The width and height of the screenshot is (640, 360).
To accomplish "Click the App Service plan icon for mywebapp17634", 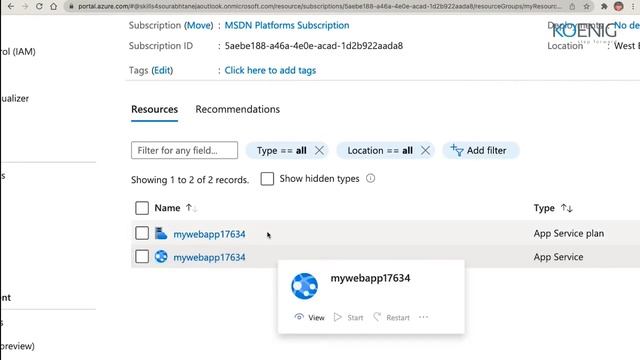I will click(161, 233).
